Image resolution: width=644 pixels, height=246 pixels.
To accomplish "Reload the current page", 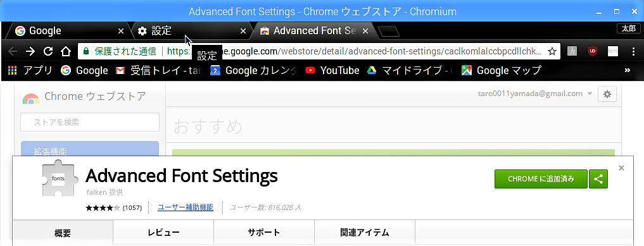I will coord(48,51).
